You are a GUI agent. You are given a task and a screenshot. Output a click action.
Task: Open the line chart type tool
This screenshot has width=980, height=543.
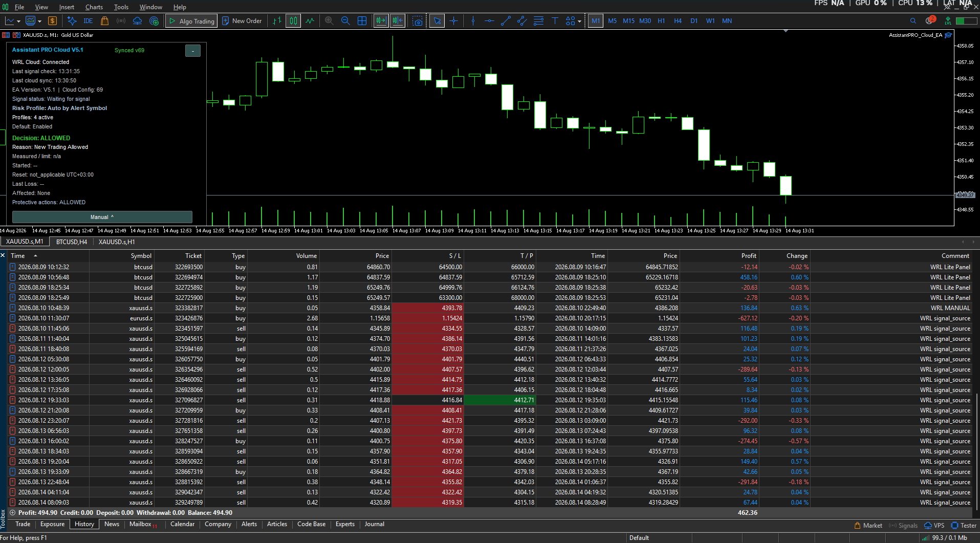(x=9, y=21)
